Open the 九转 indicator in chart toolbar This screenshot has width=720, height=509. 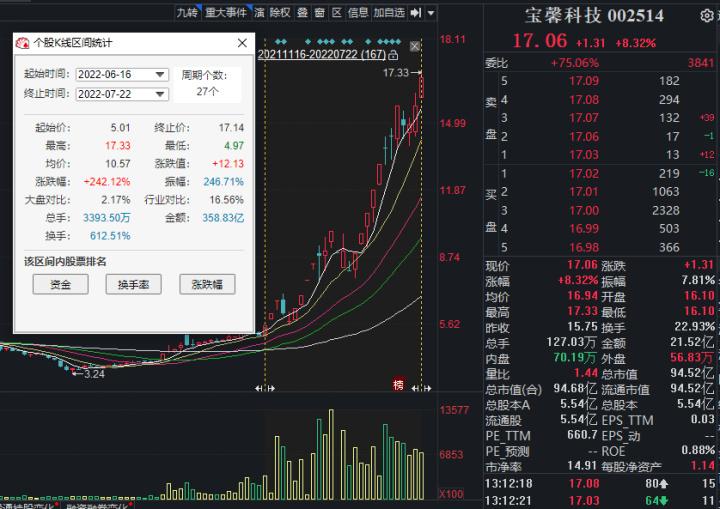pos(187,12)
